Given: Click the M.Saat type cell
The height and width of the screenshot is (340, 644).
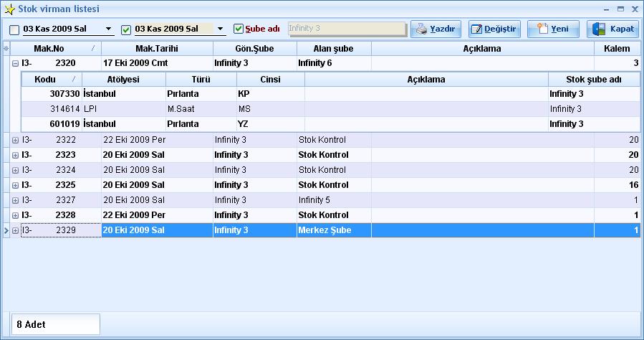Looking at the screenshot, I should coord(201,109).
